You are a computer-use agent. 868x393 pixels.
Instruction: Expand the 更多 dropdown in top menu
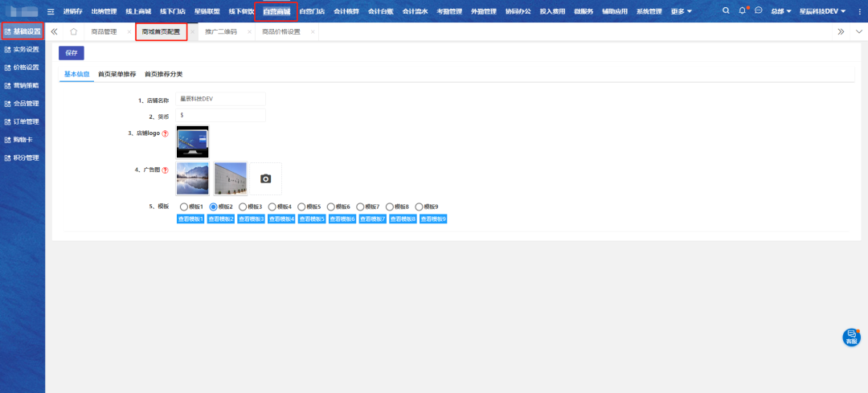point(681,11)
